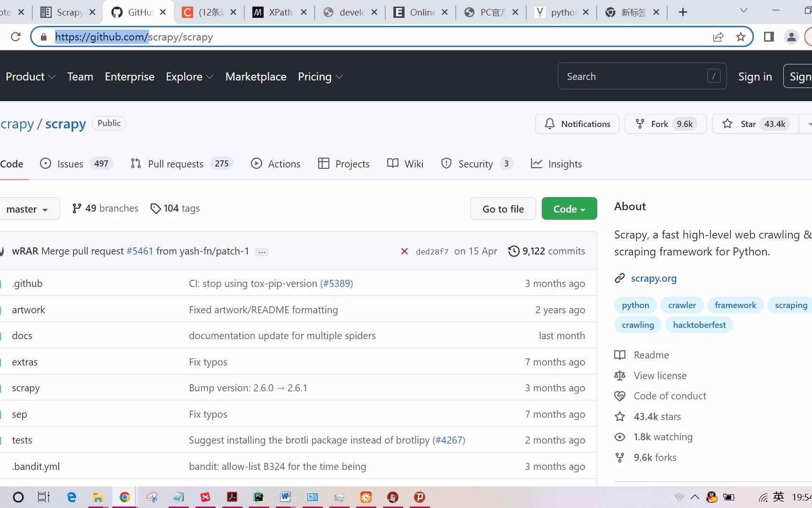Click the scrapy repository name link
This screenshot has height=508, width=812.
[65, 124]
